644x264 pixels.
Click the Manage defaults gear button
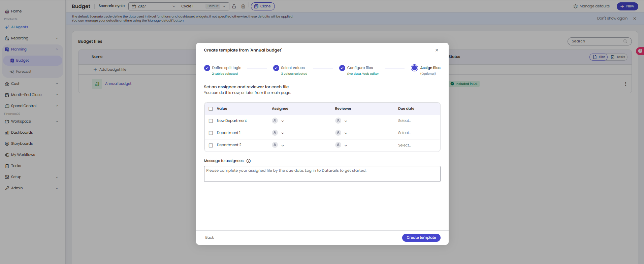(591, 6)
